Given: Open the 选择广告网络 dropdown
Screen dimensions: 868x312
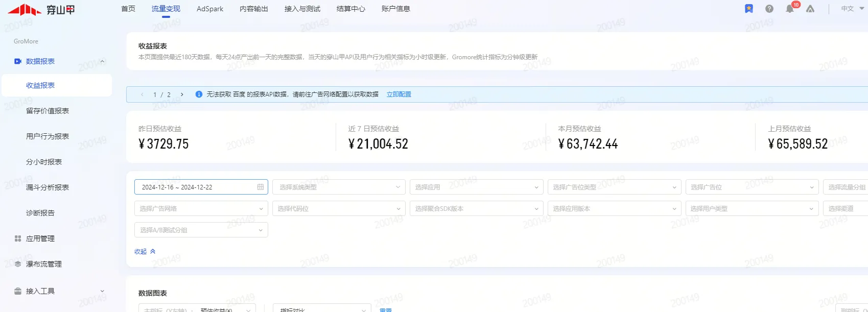Looking at the screenshot, I should point(201,208).
